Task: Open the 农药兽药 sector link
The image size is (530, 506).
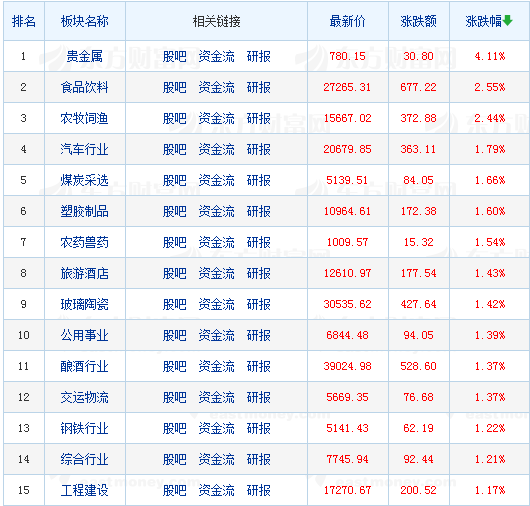Action: point(85,242)
